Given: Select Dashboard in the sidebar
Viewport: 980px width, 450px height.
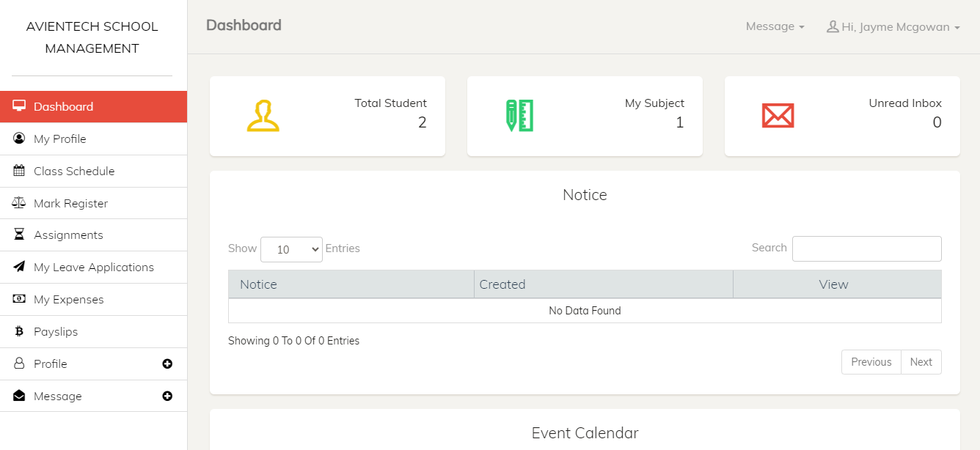Looking at the screenshot, I should [64, 106].
